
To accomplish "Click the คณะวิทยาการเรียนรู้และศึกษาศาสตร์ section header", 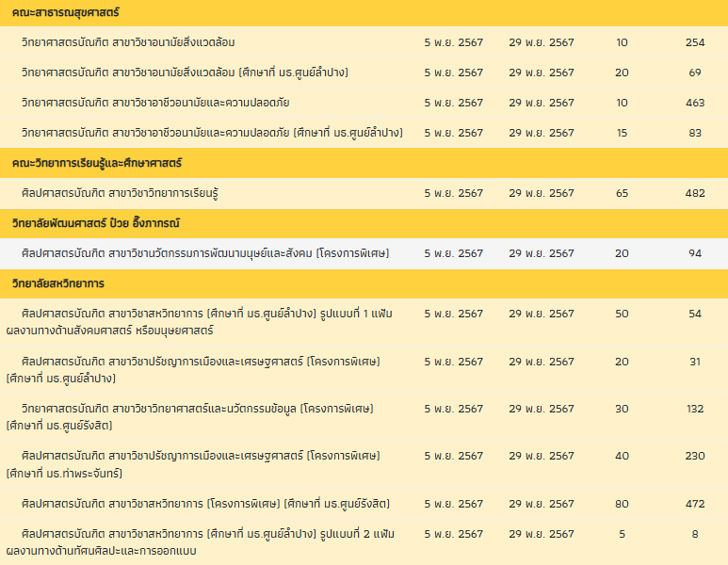I will (97, 163).
